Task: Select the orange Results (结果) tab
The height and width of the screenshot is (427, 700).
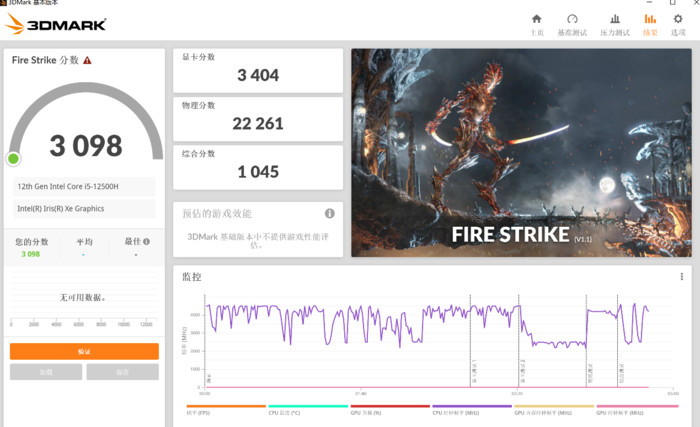Action: 650,25
